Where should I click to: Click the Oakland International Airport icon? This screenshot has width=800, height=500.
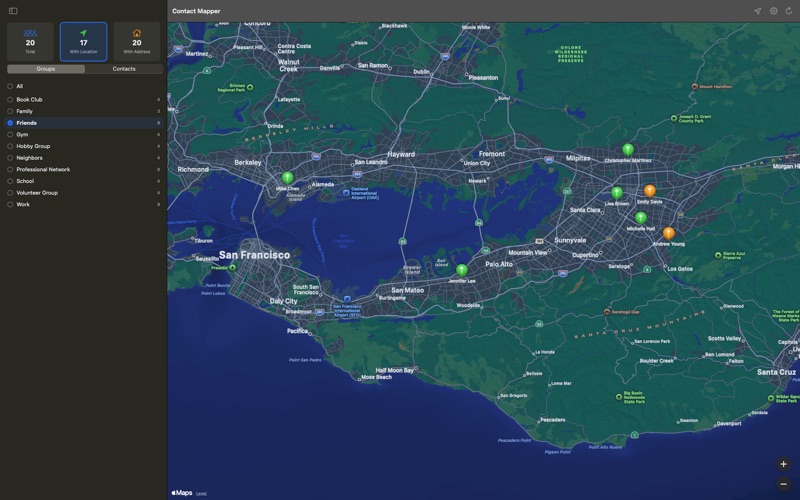tap(346, 193)
